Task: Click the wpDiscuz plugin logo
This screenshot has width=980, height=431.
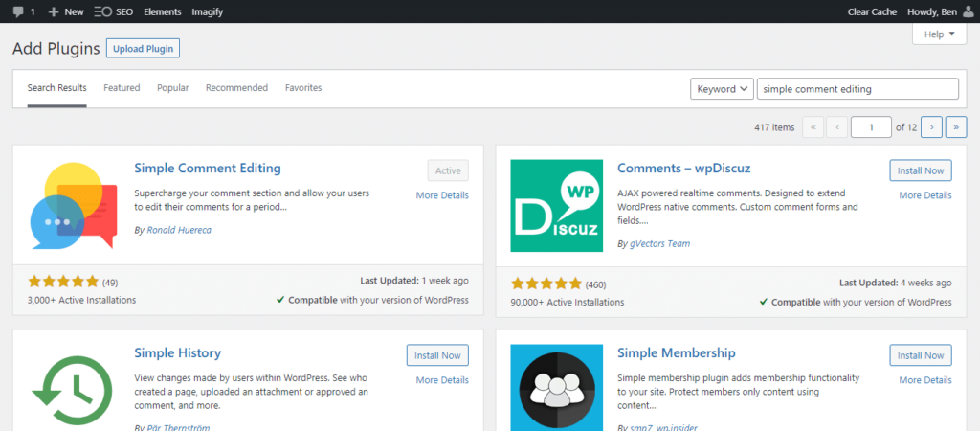Action: click(557, 206)
